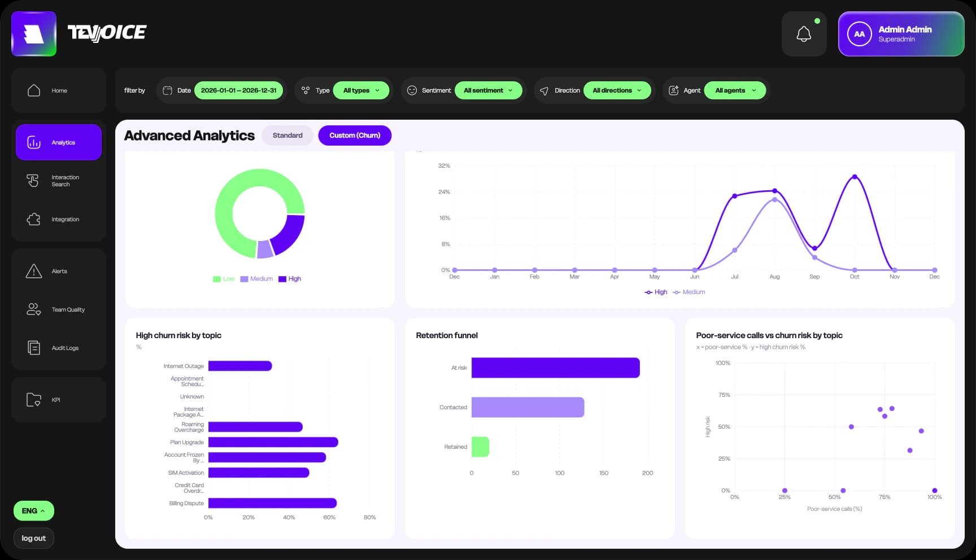Go to Home in sidebar
Image resolution: width=976 pixels, height=560 pixels.
click(59, 90)
